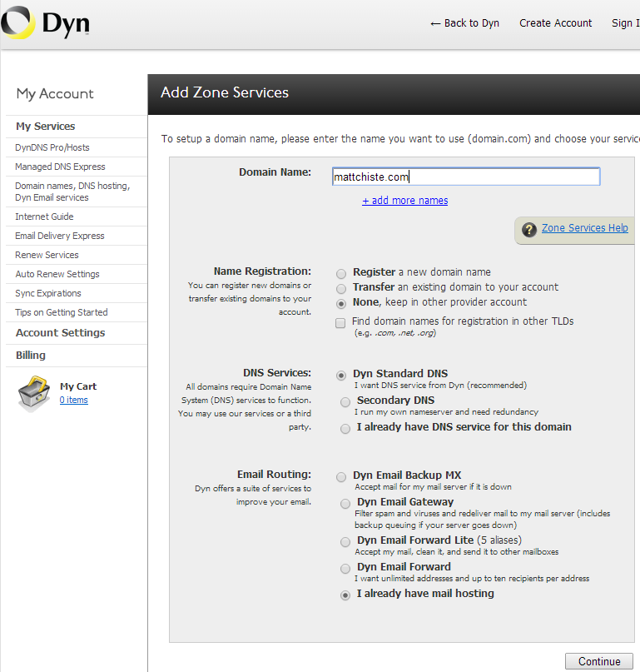Screen dimensions: 640x672
Task: Click the Add Zone Services title
Action: pos(225,92)
